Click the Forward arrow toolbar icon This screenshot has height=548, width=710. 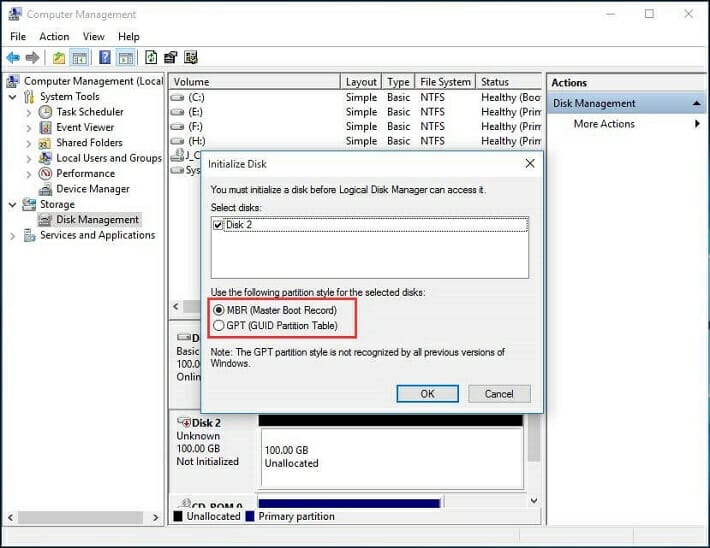pyautogui.click(x=32, y=58)
